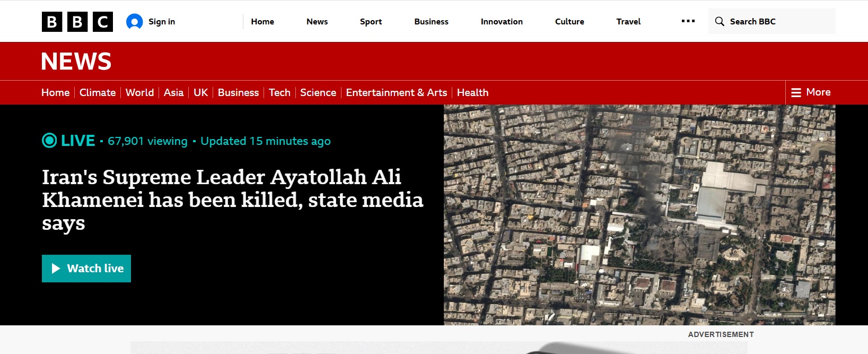Open Entertainment & Arts section

(396, 92)
